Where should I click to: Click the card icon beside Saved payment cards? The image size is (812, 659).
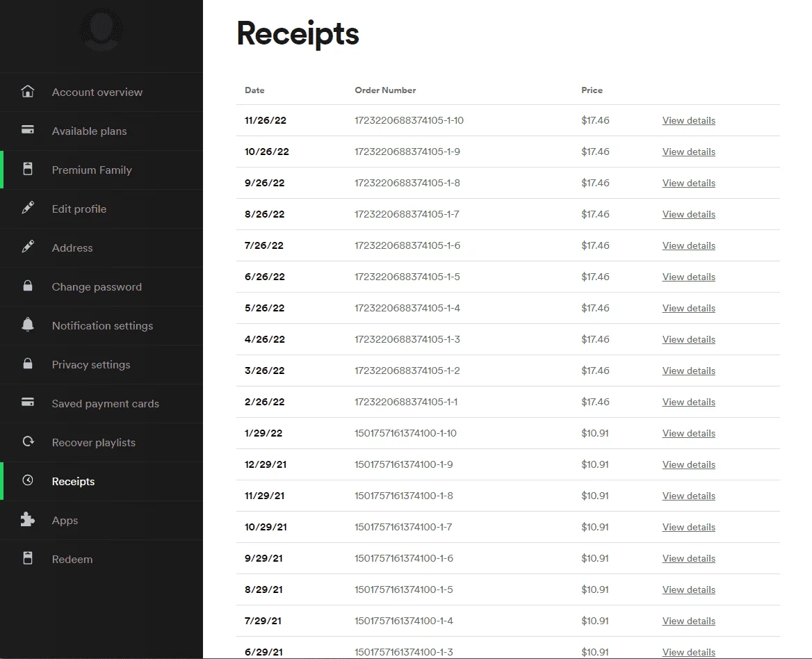tap(27, 402)
